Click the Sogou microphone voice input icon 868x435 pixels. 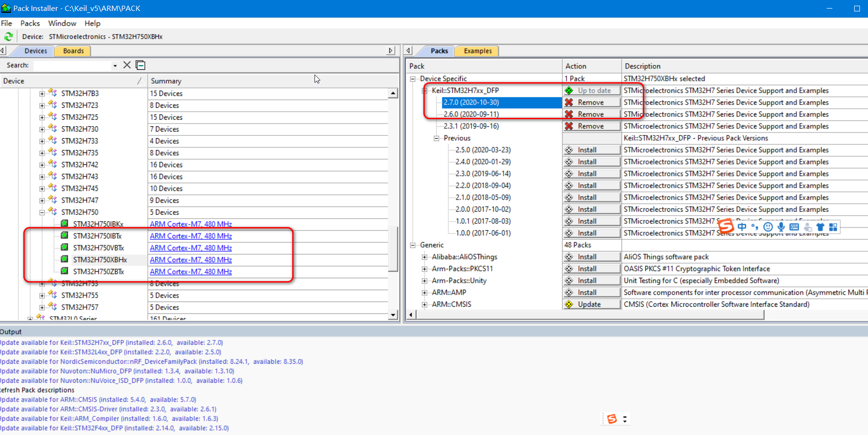[781, 227]
